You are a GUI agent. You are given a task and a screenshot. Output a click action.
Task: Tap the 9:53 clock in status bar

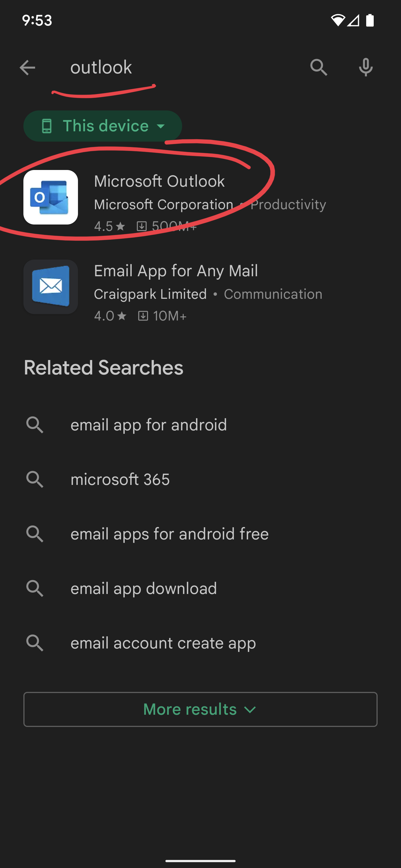[x=37, y=20]
